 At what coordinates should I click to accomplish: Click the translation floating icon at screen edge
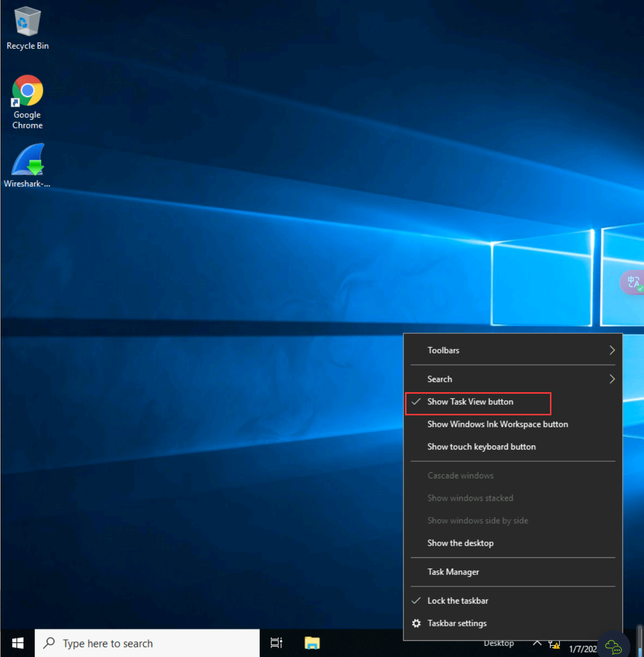(633, 282)
